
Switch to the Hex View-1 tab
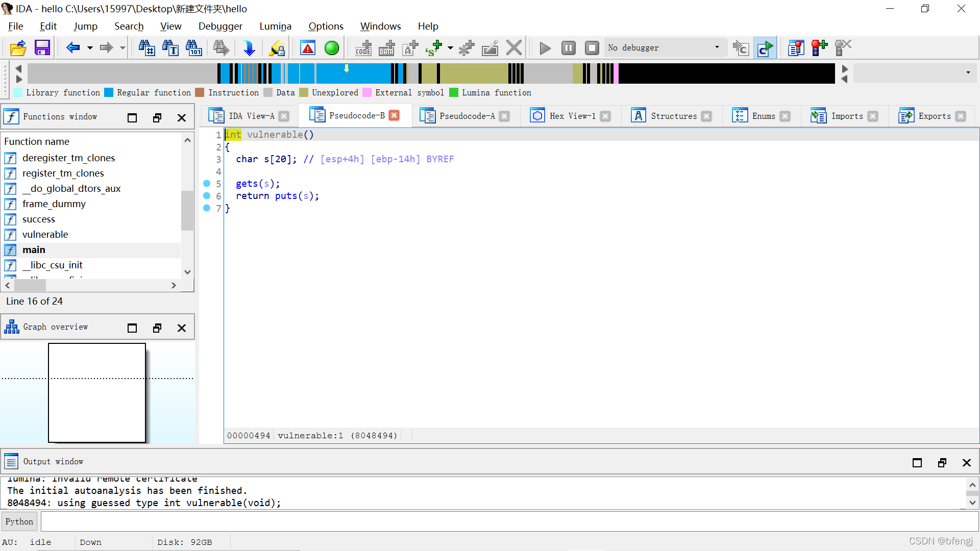point(573,115)
